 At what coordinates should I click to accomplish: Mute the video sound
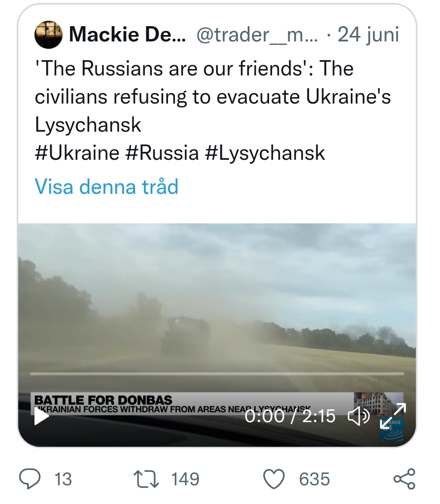(358, 417)
